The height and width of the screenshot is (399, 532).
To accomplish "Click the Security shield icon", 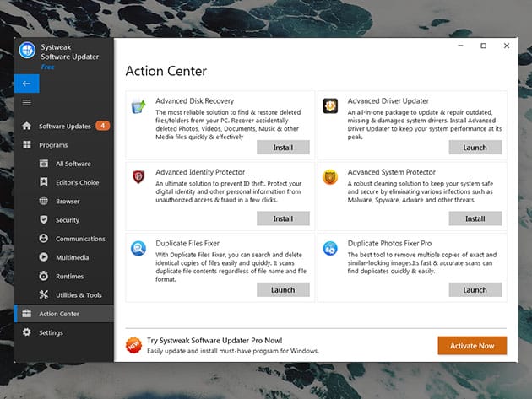I will coord(44,219).
